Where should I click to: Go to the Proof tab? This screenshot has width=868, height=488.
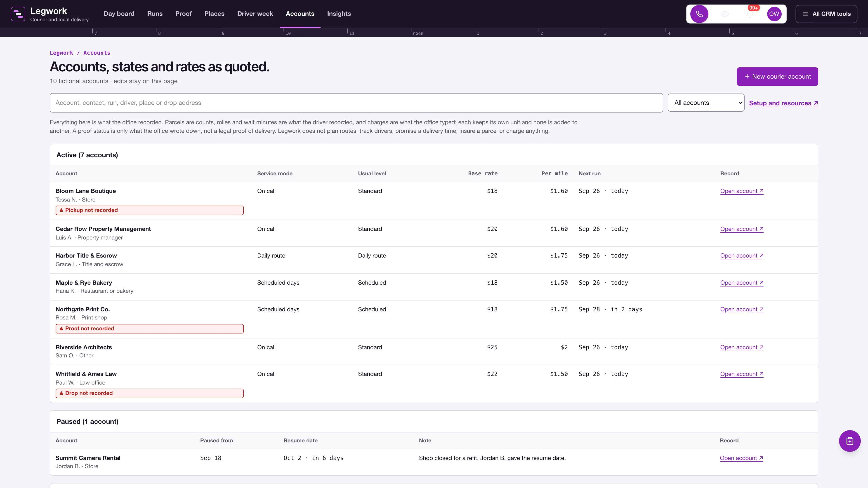(x=183, y=14)
